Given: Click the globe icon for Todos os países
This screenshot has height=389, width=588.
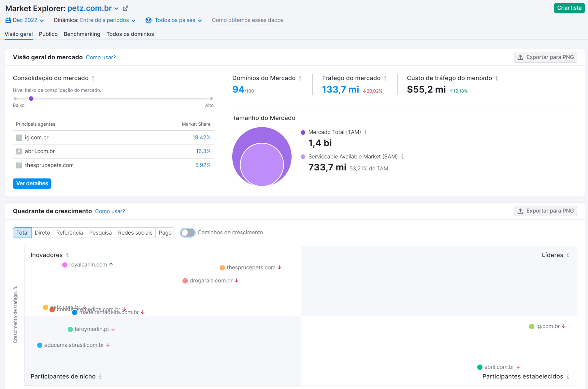Looking at the screenshot, I should (x=148, y=20).
